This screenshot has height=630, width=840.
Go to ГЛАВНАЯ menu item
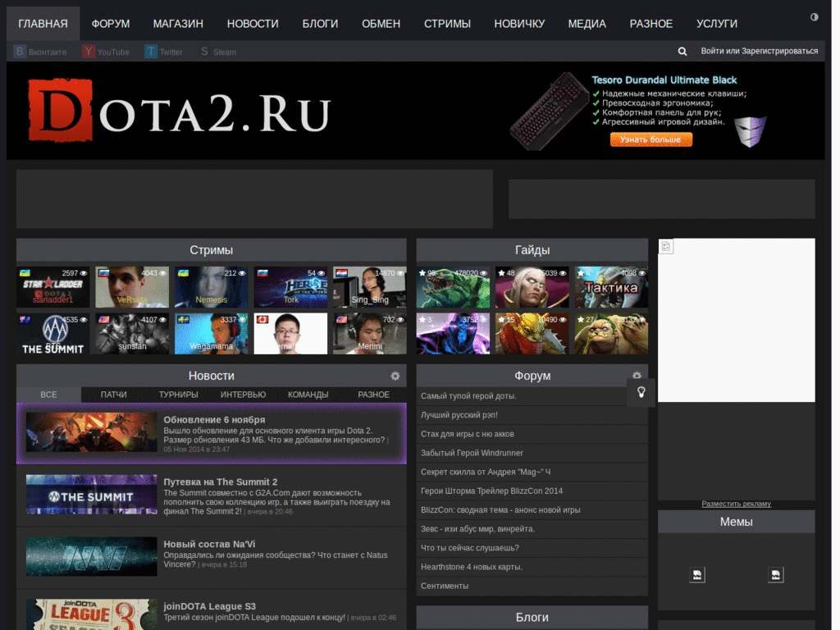coord(43,24)
